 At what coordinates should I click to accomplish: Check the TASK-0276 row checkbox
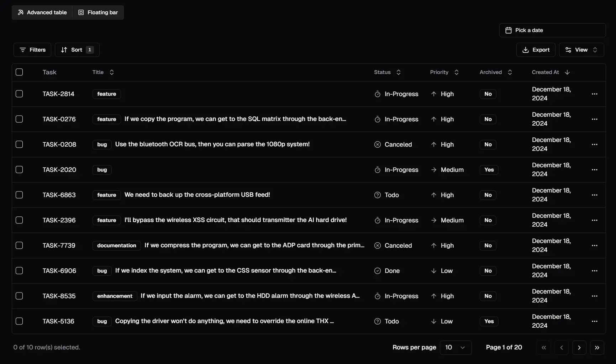(19, 119)
